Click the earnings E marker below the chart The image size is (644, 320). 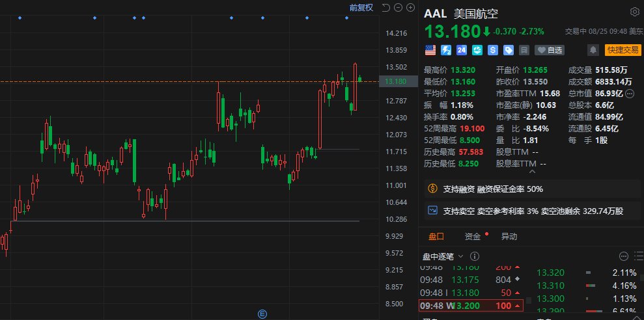tap(262, 314)
